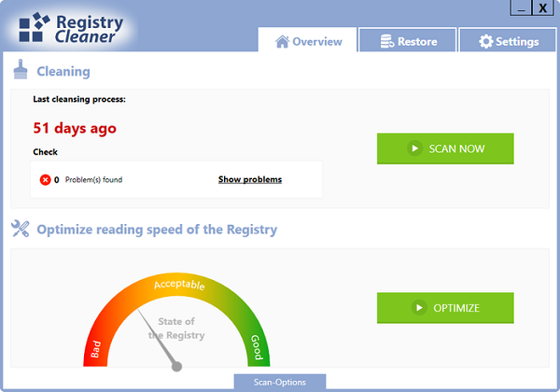Expand the Scan-Options panel at bottom
Viewport: 560px width, 392px height.
pyautogui.click(x=280, y=383)
